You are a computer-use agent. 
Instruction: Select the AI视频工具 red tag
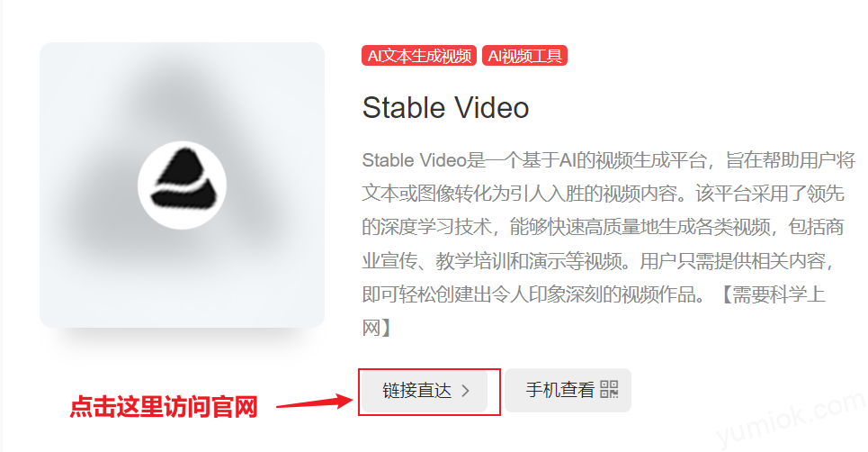[x=524, y=56]
